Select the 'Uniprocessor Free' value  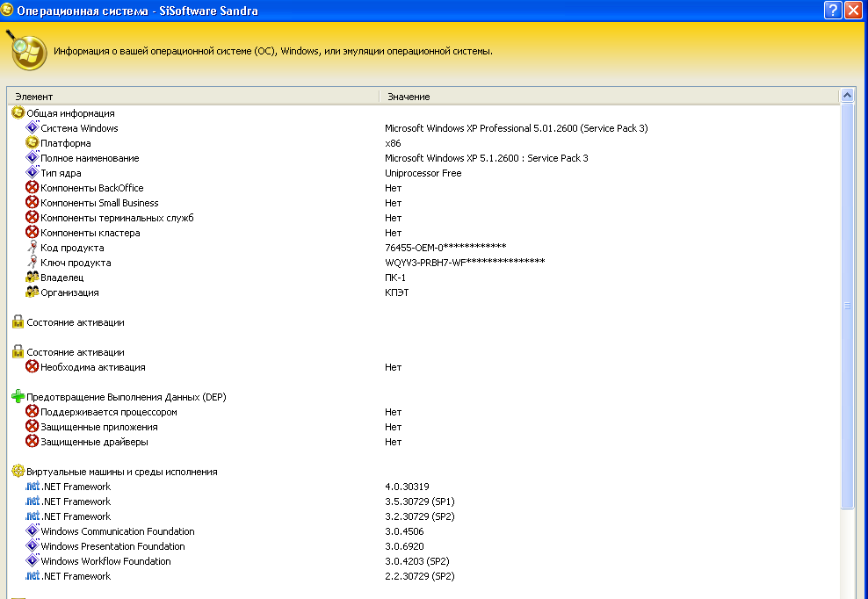pyautogui.click(x=423, y=173)
